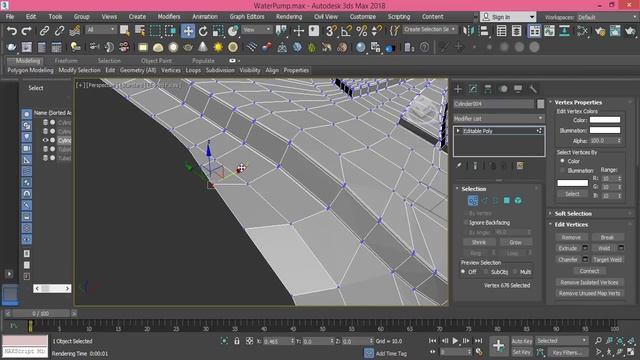The height and width of the screenshot is (360, 640).
Task: Click the Remove button
Action: (x=571, y=237)
